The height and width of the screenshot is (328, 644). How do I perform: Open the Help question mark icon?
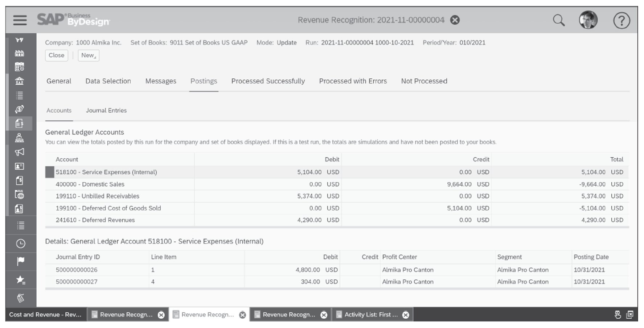pos(622,21)
